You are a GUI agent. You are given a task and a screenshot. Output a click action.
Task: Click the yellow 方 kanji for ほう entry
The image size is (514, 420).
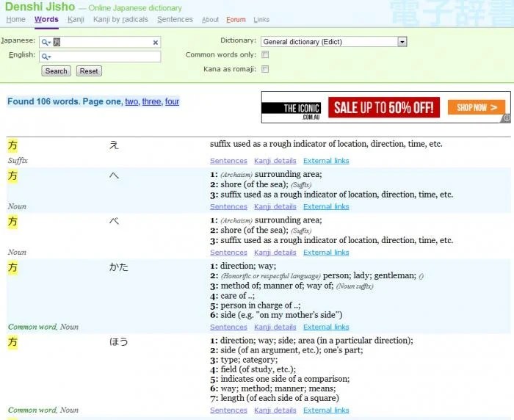click(x=12, y=342)
